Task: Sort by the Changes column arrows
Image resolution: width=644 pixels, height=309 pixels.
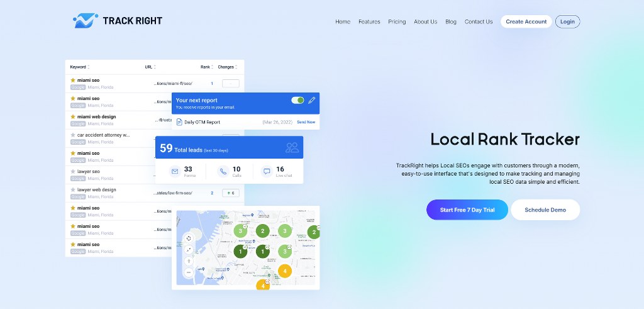Action: click(236, 67)
